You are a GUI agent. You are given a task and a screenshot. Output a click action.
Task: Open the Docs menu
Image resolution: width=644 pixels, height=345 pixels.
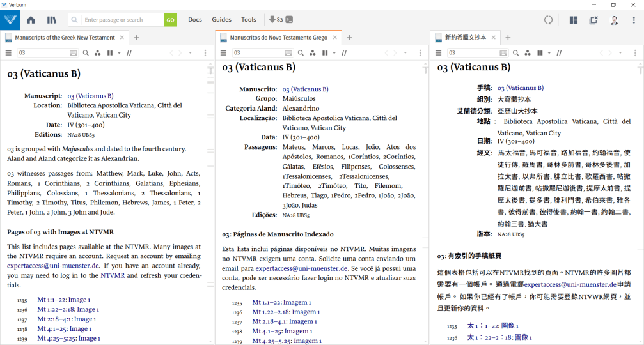195,20
